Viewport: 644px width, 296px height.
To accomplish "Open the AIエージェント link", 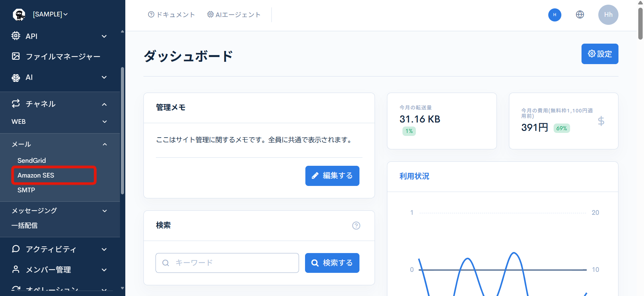I will tap(234, 14).
